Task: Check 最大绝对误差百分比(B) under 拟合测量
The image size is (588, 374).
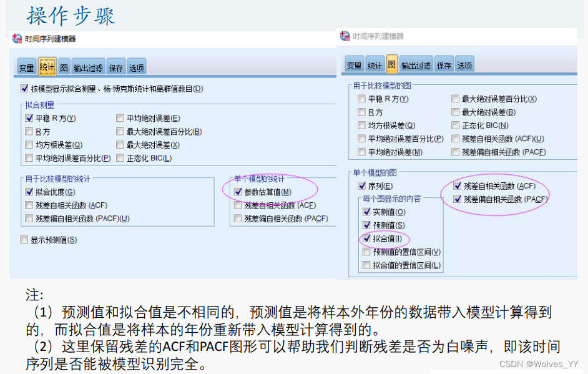Action: click(120, 131)
